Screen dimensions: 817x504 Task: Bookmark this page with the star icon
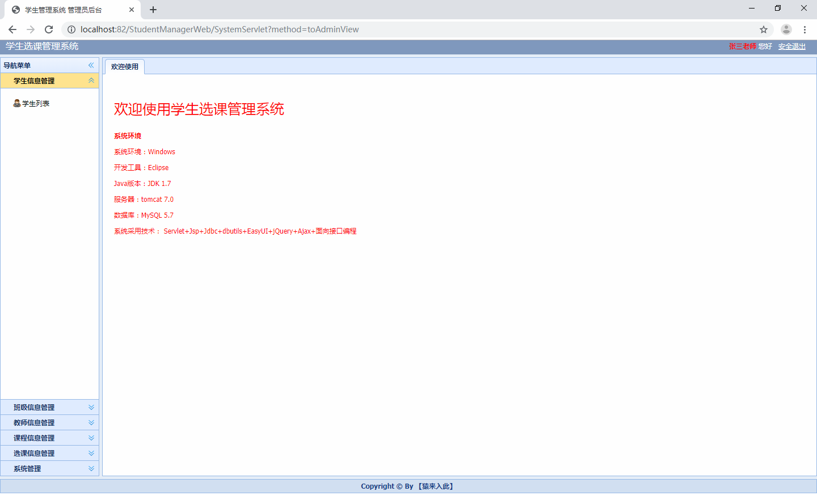pos(764,29)
